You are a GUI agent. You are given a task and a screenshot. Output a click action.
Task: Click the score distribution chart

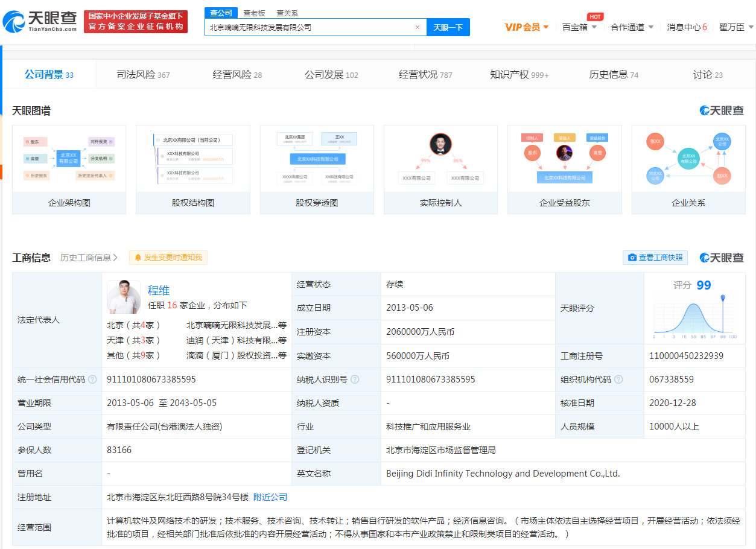(694, 317)
